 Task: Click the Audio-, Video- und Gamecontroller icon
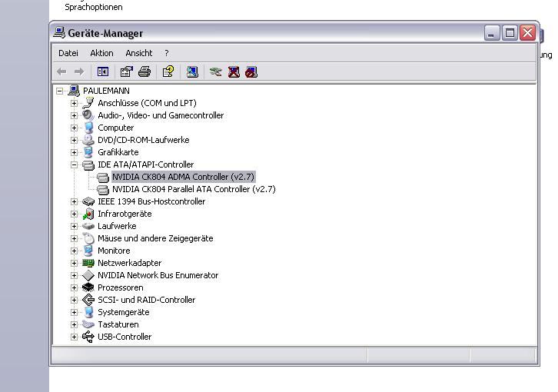tap(88, 115)
